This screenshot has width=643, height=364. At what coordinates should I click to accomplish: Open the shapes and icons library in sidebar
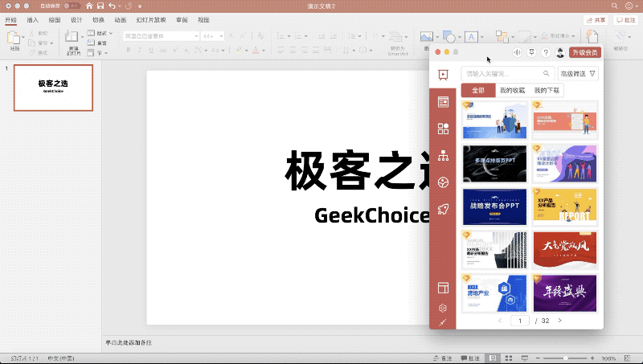[443, 129]
